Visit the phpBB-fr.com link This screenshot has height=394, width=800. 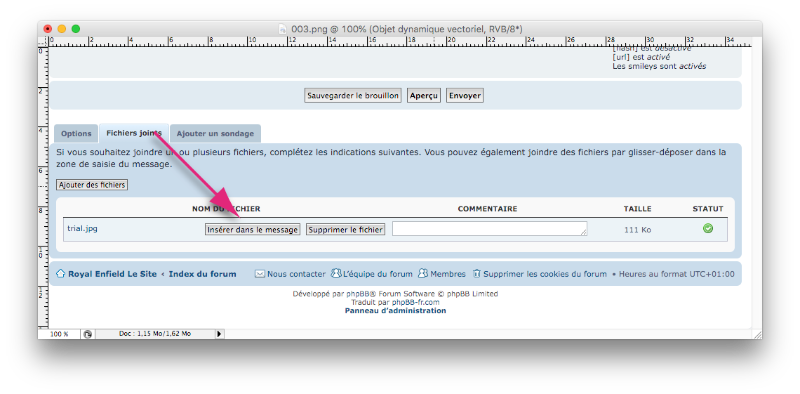[x=415, y=302]
